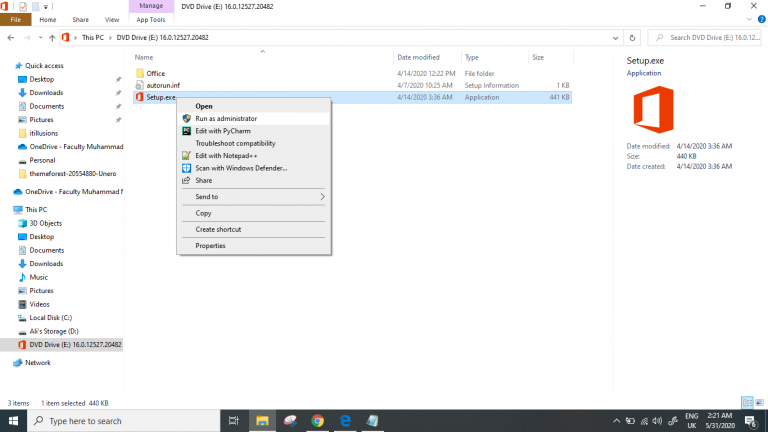Sort by Date modified column header
The width and height of the screenshot is (768, 432).
pyautogui.click(x=418, y=57)
